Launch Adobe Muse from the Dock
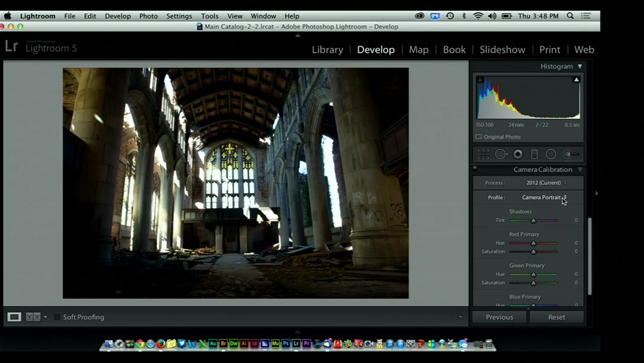The image size is (644, 363). (x=275, y=343)
